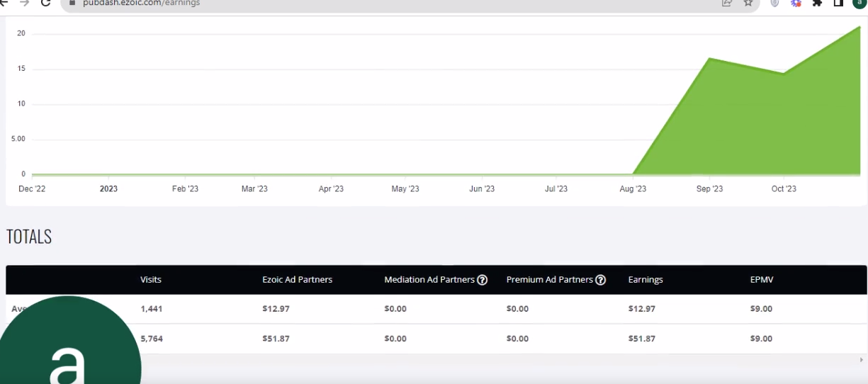Click the Aug '23 label on chart axis

[633, 189]
